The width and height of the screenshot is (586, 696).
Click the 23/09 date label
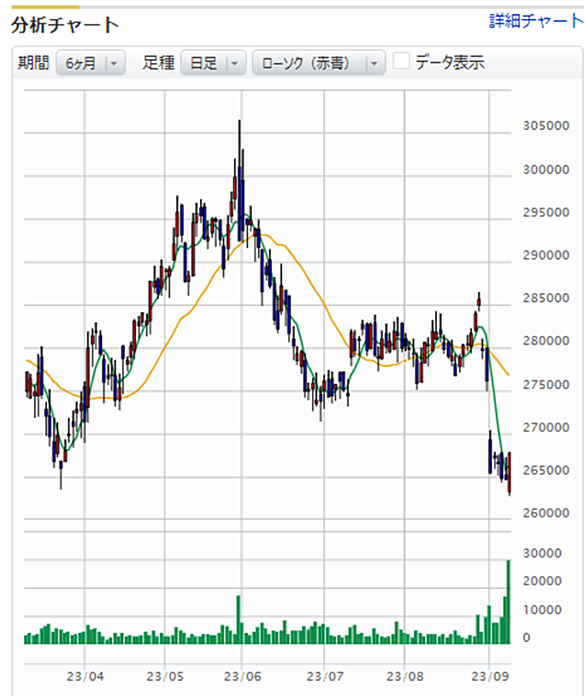pyautogui.click(x=490, y=676)
